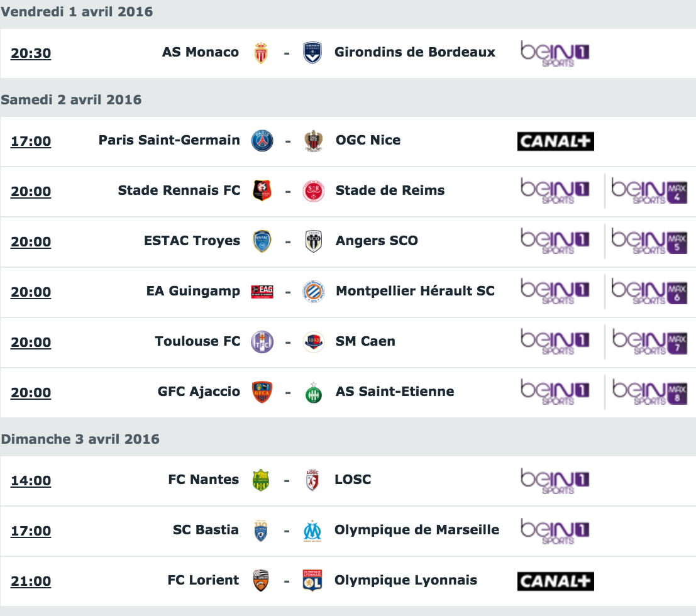Image resolution: width=696 pixels, height=616 pixels.
Task: Click the Girondins de Bordeaux crest
Action: click(x=312, y=53)
